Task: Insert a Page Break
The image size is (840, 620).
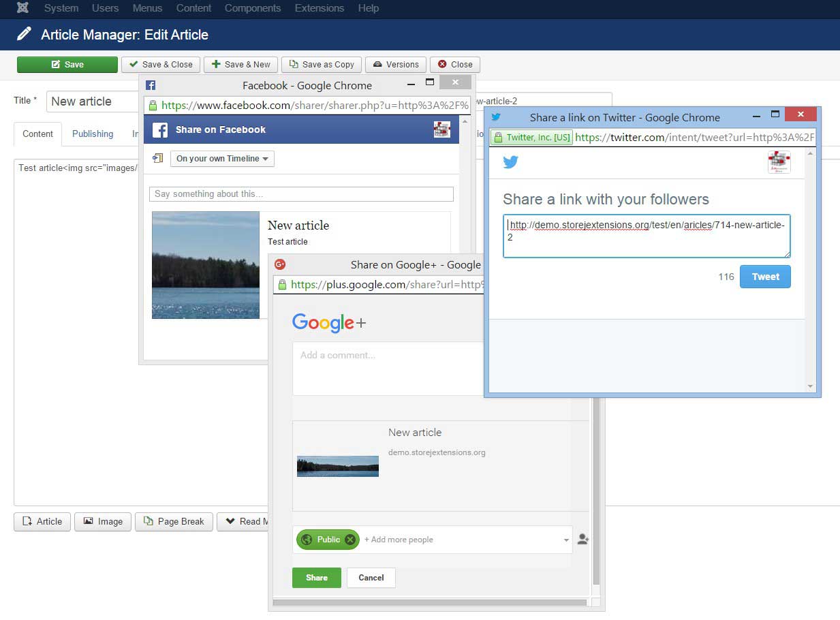Action: click(174, 521)
